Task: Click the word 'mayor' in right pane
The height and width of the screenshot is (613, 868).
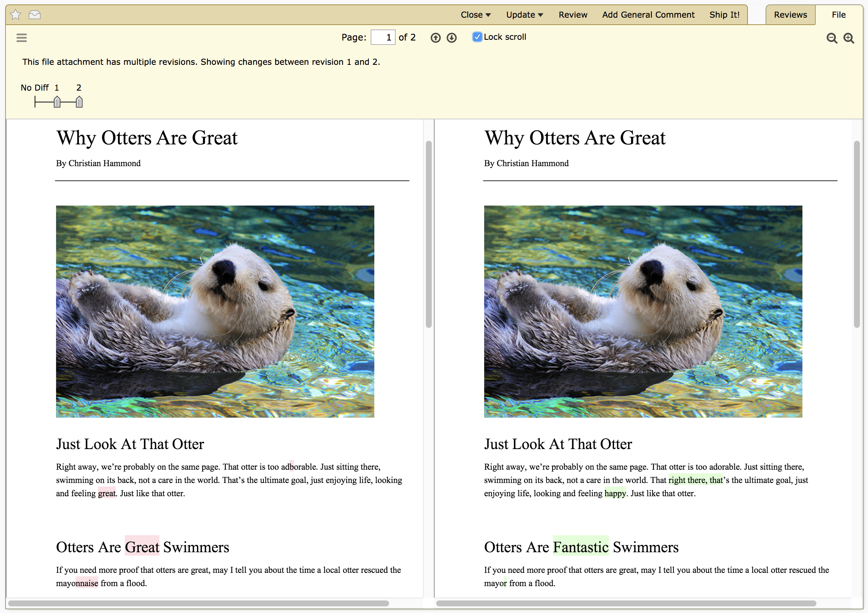Action: tap(495, 583)
